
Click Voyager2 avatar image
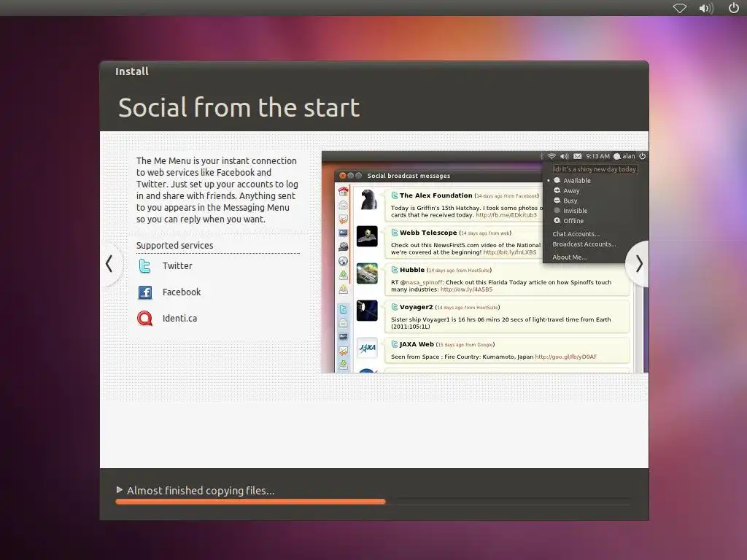(367, 311)
